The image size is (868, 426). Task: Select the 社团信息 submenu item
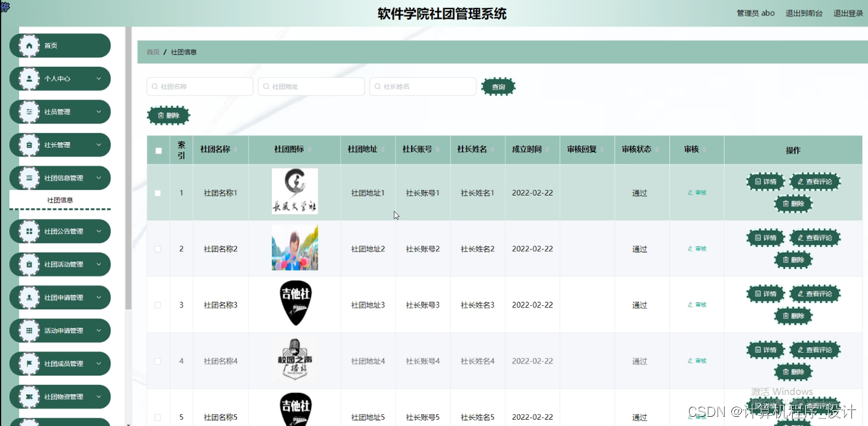tap(60, 200)
